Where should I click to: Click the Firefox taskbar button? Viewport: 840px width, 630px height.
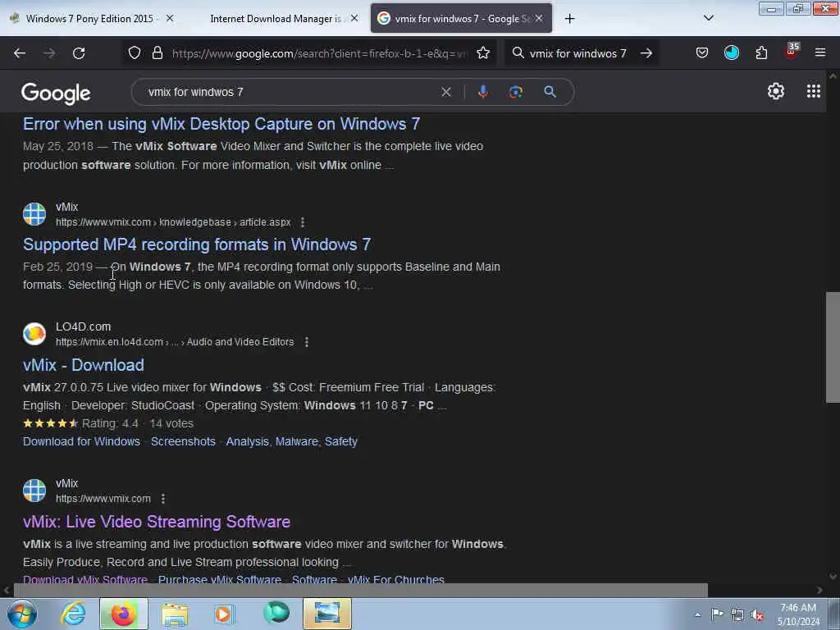(123, 614)
